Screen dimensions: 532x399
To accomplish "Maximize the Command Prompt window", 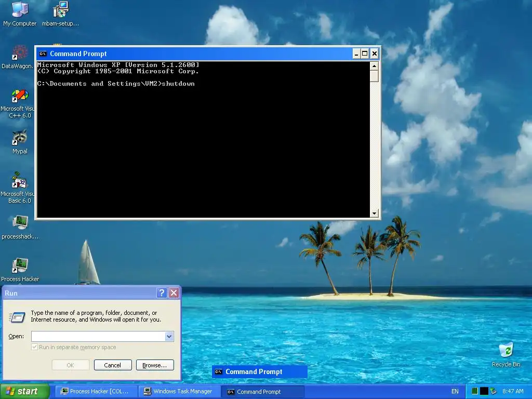I will tap(365, 54).
